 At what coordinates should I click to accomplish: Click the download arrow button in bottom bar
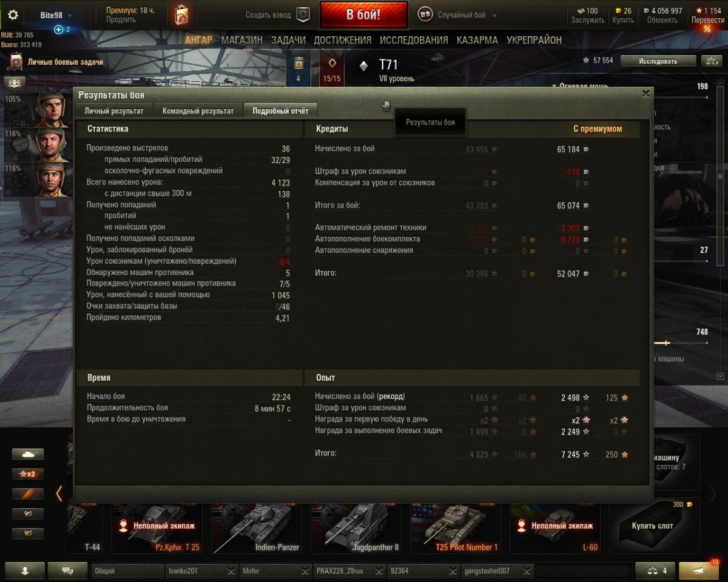pos(25,570)
